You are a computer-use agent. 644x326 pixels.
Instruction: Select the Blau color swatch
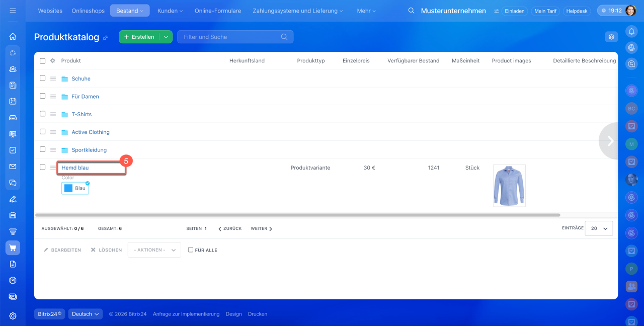(x=75, y=188)
